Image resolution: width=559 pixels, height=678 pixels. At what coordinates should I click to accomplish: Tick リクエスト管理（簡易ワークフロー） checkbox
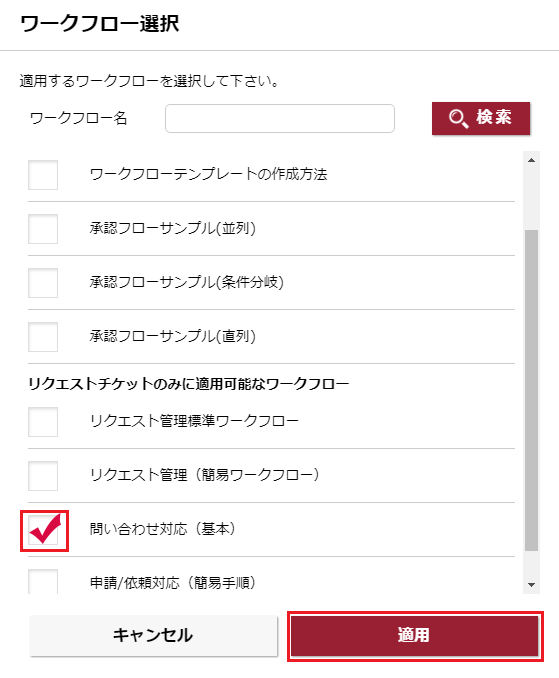[x=43, y=476]
